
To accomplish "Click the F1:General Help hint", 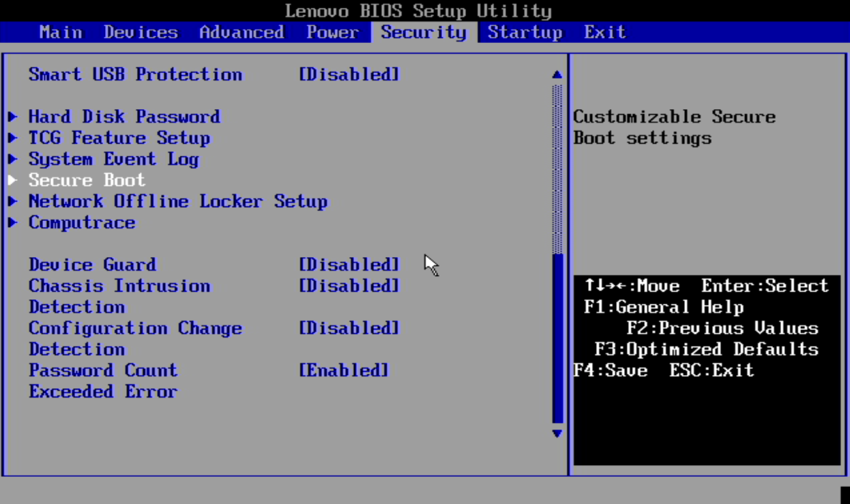I will pyautogui.click(x=664, y=307).
